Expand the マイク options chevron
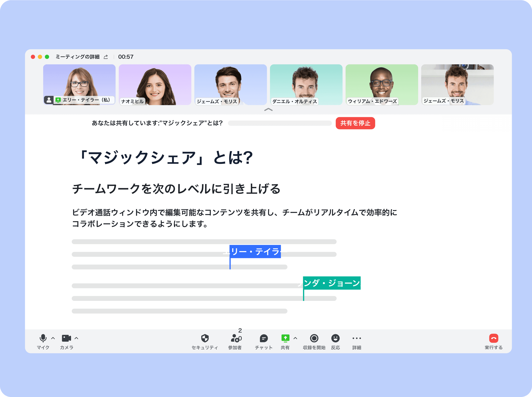This screenshot has height=397, width=532. (x=53, y=338)
